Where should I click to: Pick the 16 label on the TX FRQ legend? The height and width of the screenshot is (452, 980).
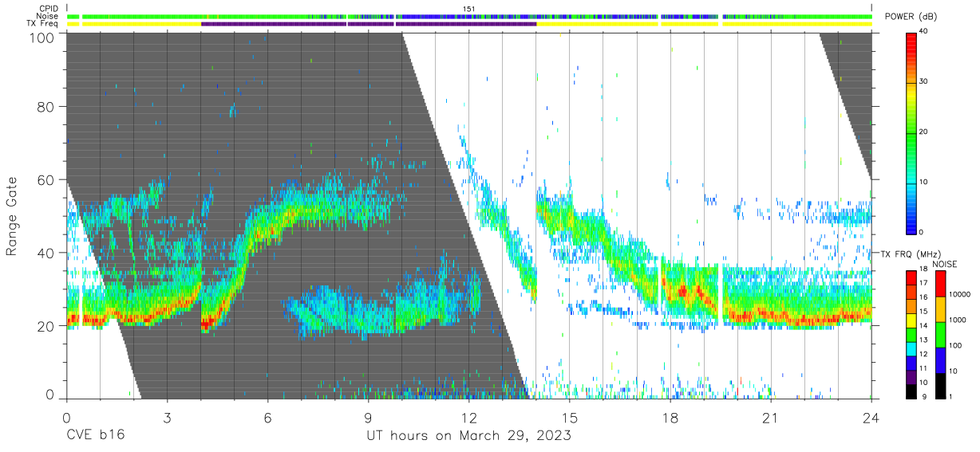(x=923, y=297)
